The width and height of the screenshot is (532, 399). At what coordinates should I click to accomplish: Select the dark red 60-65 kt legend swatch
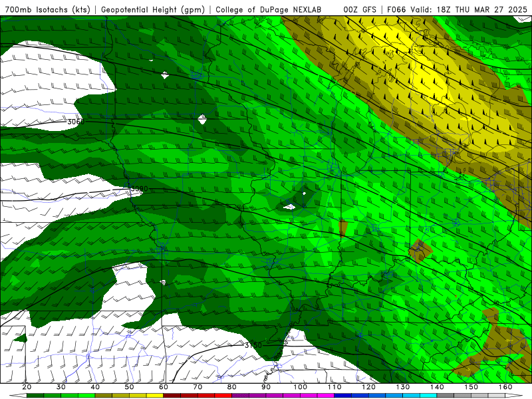pos(172,396)
